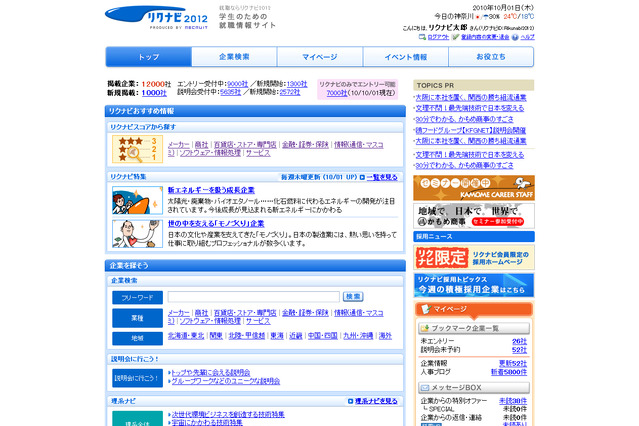Click the rocket rider feature thumbnail

tap(137, 200)
